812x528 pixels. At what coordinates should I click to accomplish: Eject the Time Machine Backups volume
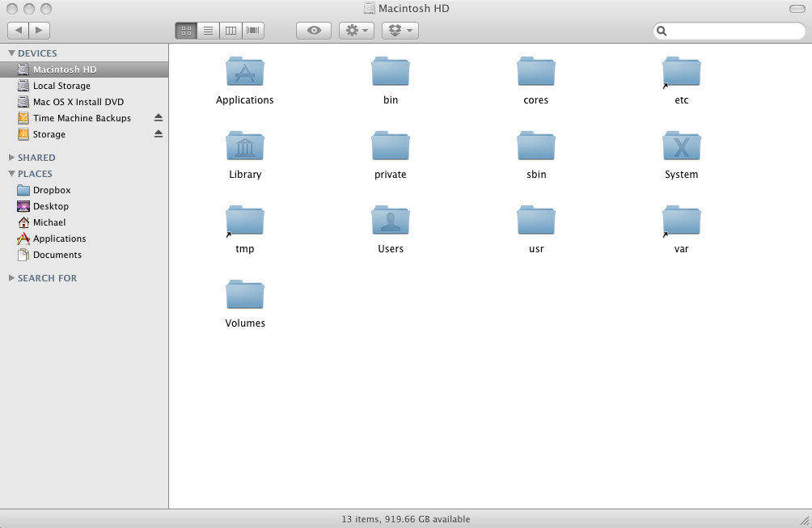tap(159, 117)
